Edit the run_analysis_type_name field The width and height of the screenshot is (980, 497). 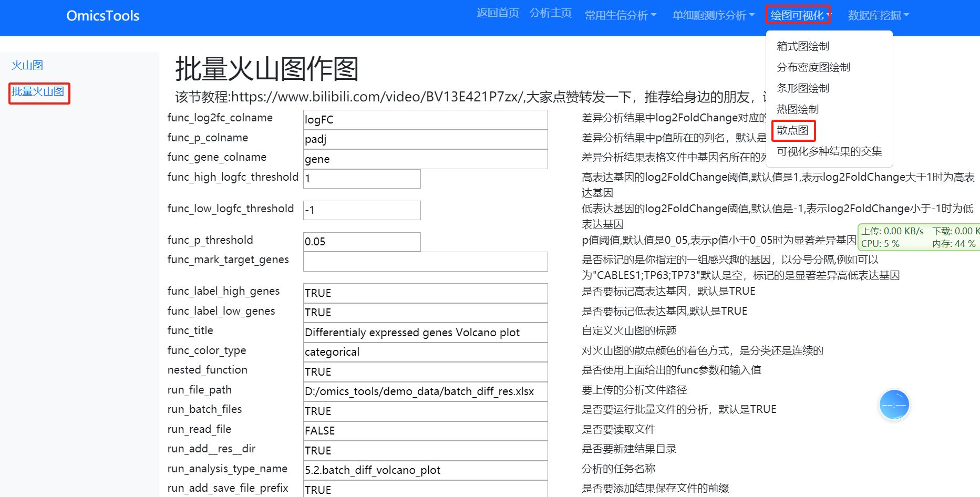click(425, 470)
